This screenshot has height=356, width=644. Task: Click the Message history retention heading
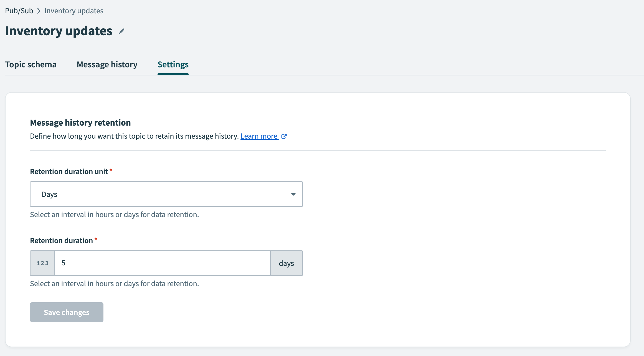click(80, 123)
